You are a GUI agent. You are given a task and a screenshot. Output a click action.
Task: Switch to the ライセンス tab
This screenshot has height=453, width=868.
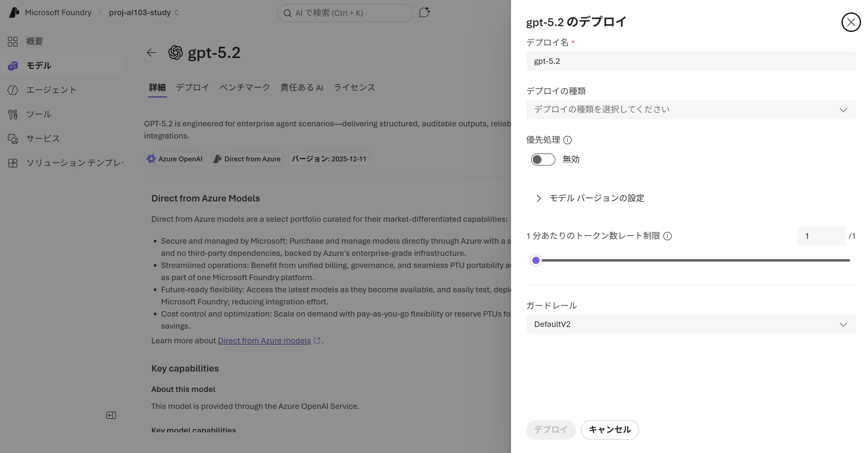pyautogui.click(x=354, y=88)
